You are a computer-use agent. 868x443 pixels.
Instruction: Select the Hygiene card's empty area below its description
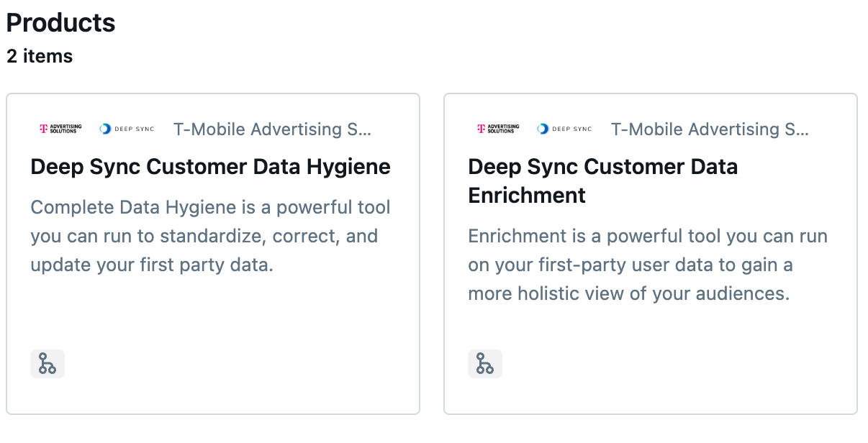click(213, 316)
